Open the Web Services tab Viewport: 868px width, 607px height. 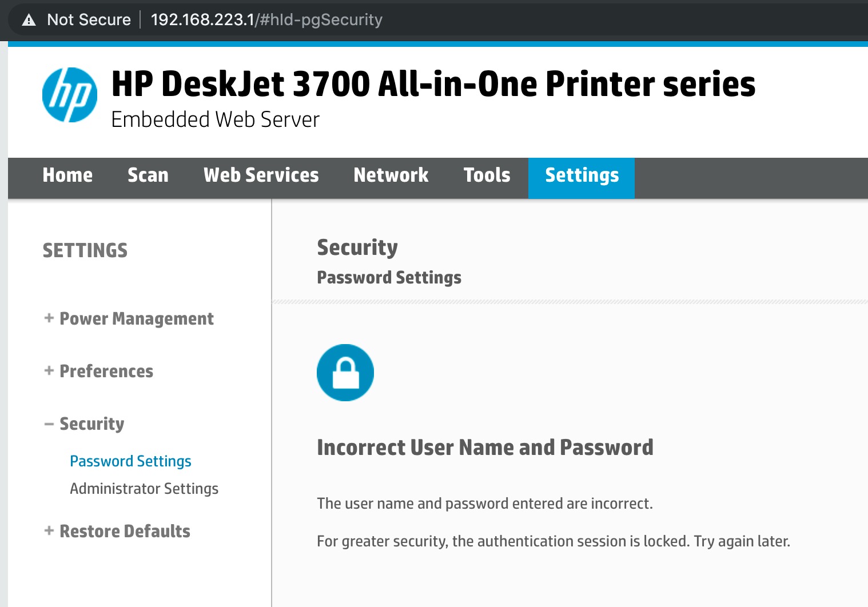pos(261,175)
